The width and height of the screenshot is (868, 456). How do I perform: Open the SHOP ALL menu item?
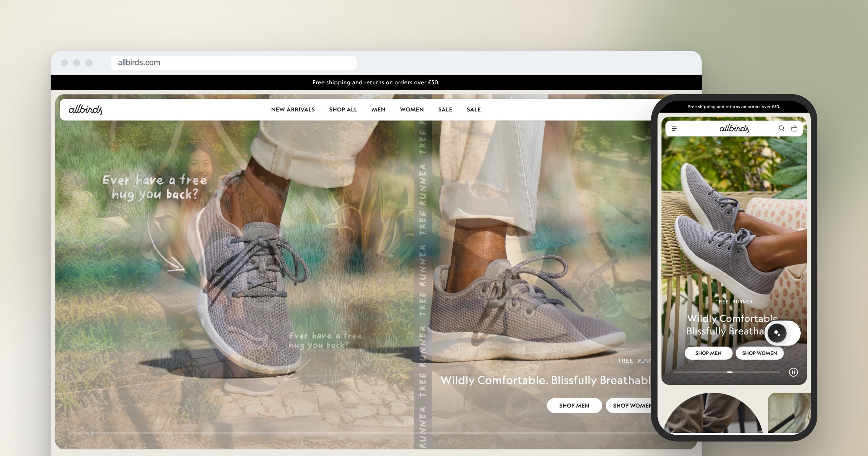point(343,110)
